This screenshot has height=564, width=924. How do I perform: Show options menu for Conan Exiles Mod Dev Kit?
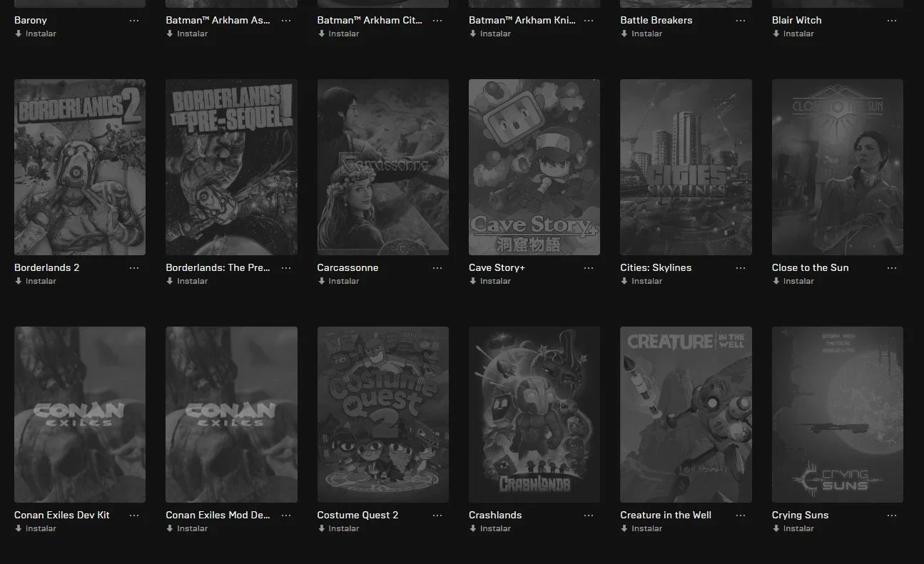point(286,516)
